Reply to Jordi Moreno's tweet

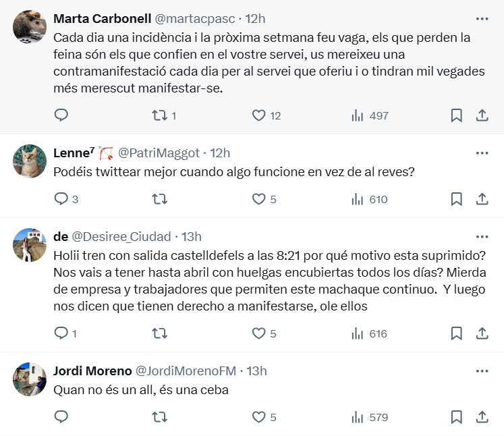pos(61,416)
